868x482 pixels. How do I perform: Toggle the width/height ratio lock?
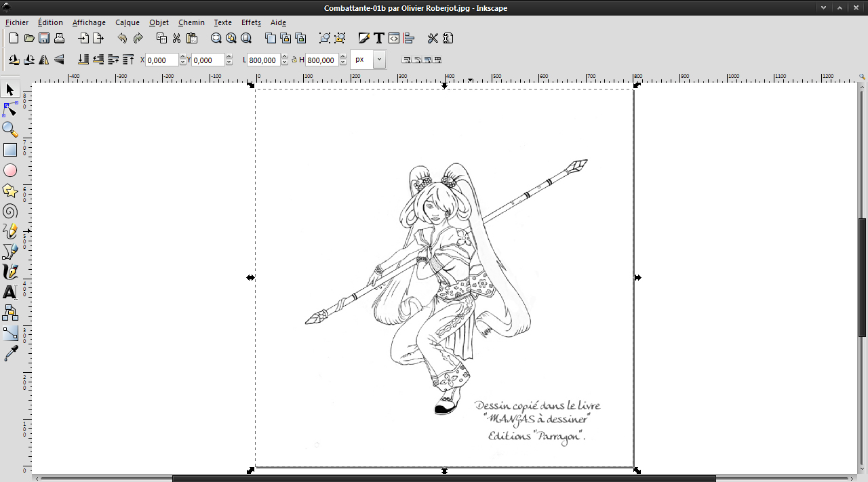[294, 60]
